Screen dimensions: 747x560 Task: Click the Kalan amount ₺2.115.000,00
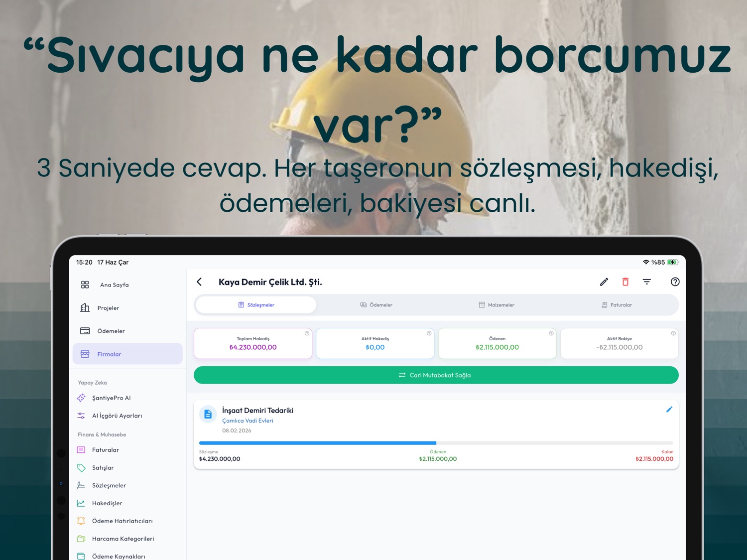click(654, 459)
